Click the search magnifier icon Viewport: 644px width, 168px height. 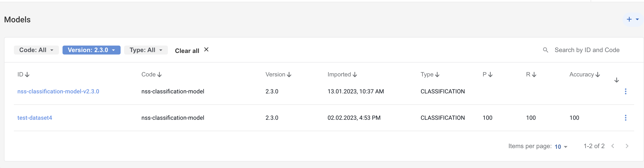click(x=546, y=50)
